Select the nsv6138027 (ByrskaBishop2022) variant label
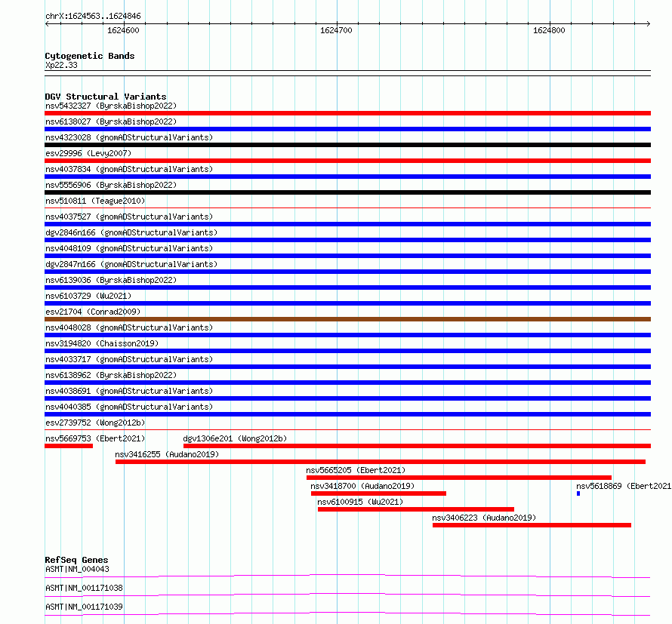Image resolution: width=672 pixels, height=624 pixels. pos(111,121)
